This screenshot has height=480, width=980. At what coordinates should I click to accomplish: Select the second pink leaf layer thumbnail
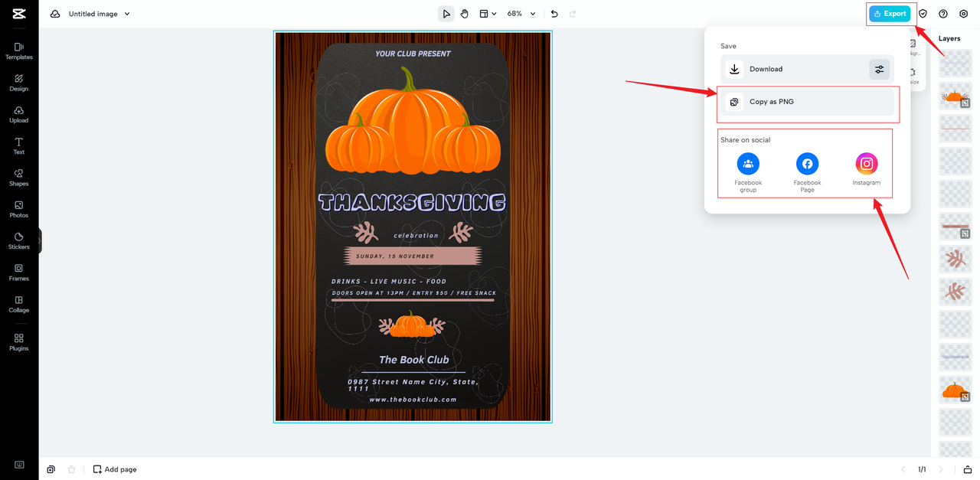point(955,292)
